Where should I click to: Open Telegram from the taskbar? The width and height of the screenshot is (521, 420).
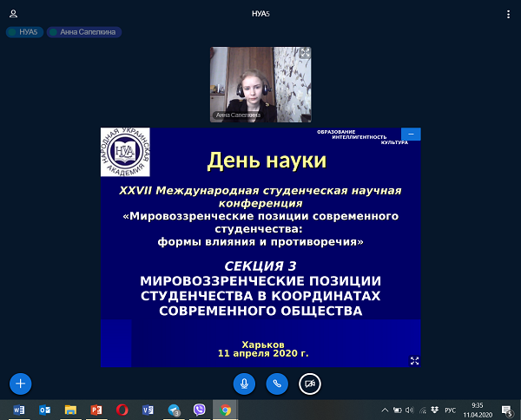[174, 410]
